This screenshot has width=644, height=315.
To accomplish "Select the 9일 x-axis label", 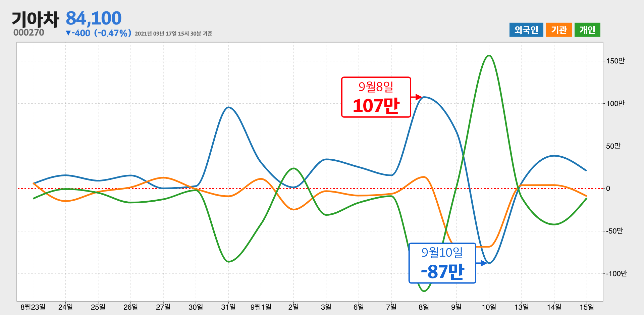I will (456, 307).
